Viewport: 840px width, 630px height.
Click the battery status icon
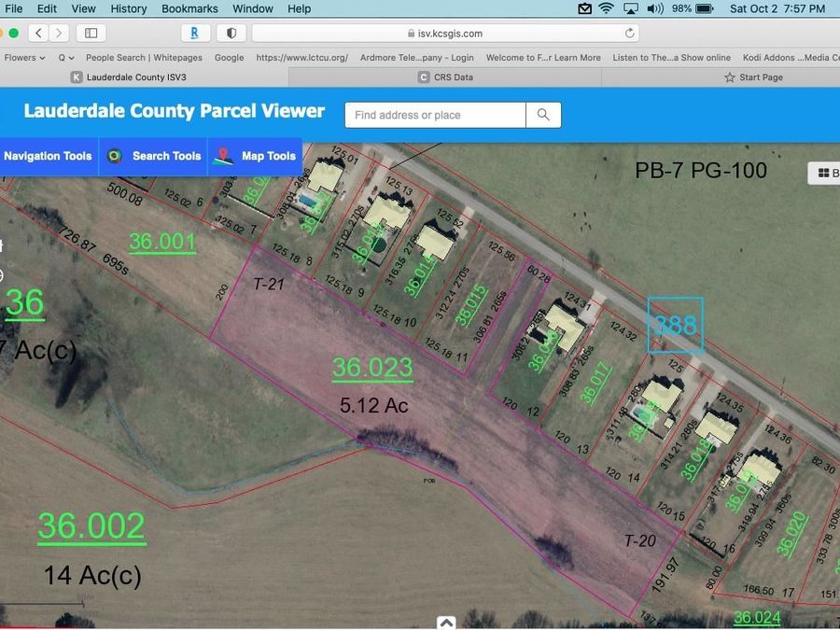pyautogui.click(x=705, y=8)
